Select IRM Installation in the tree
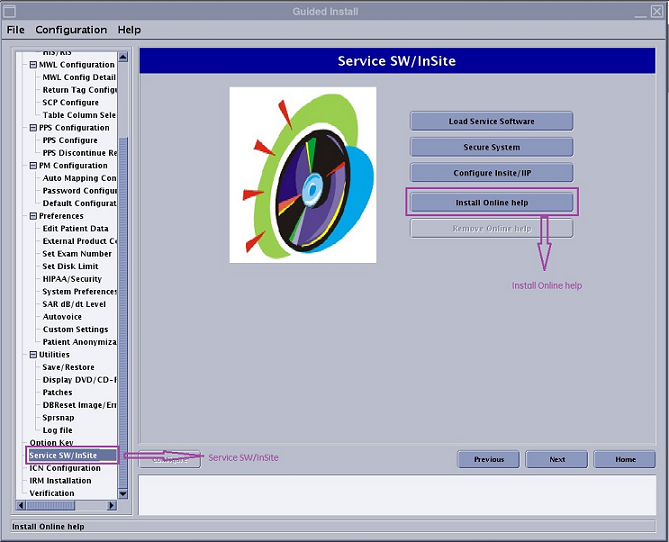 coord(60,481)
